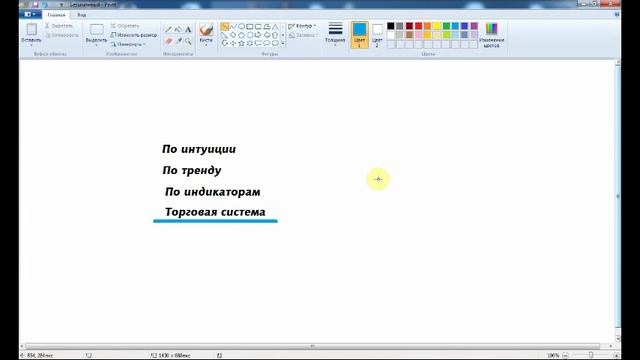The image size is (640, 360).
Task: Pick the pink color swatch
Action: point(418,35)
